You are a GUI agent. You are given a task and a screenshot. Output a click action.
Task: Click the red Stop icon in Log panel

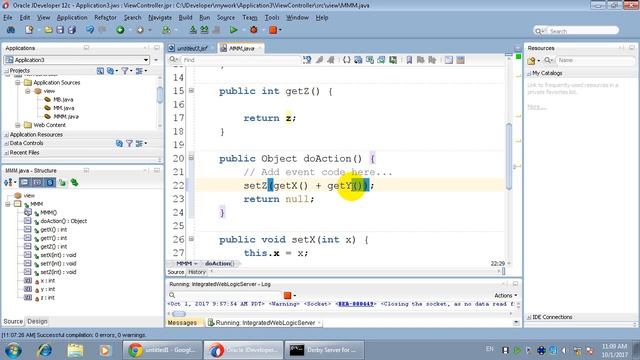[x=287, y=295]
